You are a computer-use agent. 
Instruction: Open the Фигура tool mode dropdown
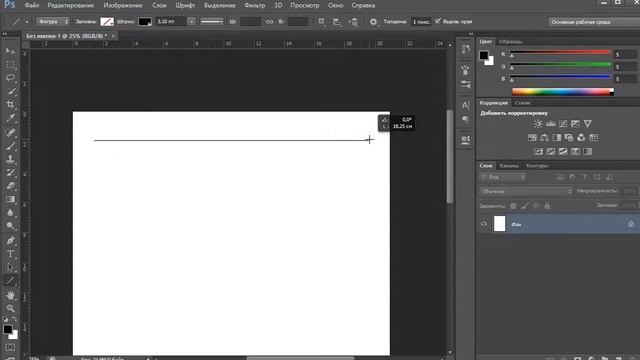(x=53, y=21)
